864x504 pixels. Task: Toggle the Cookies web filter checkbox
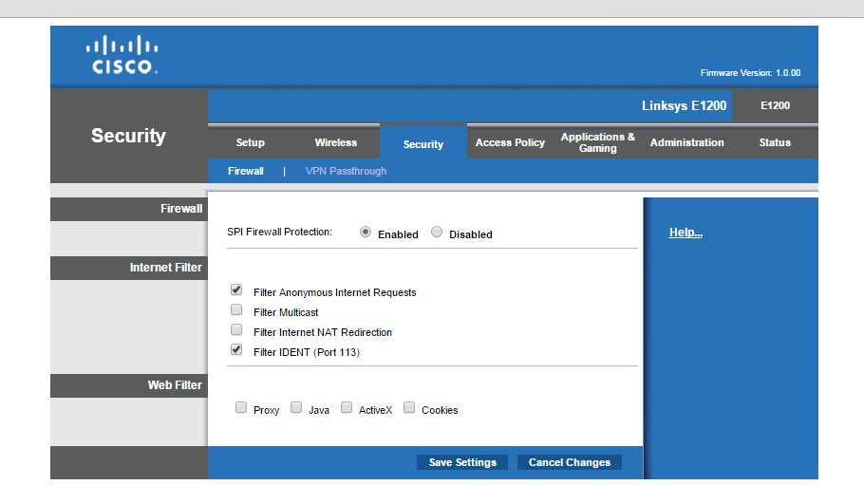click(409, 407)
